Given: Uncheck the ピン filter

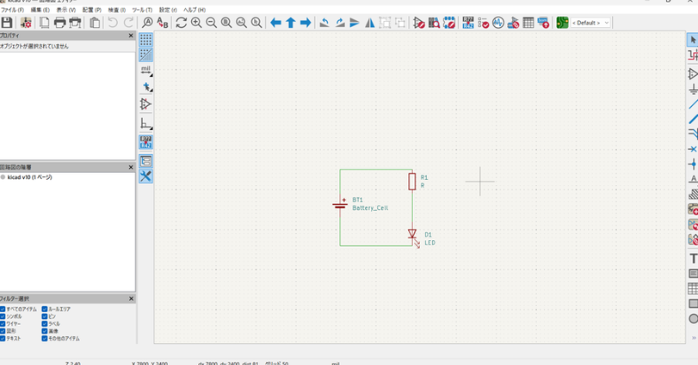Looking at the screenshot, I should coord(45,316).
